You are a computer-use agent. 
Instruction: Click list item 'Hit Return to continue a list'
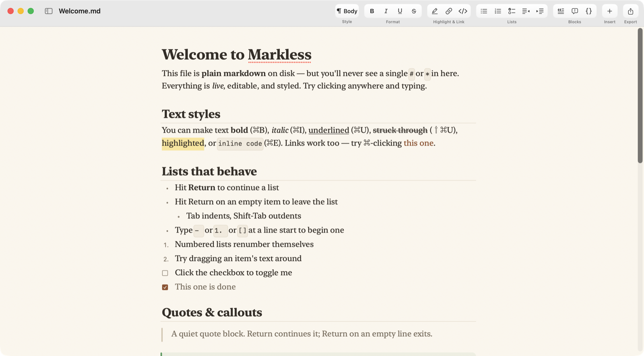coord(227,188)
